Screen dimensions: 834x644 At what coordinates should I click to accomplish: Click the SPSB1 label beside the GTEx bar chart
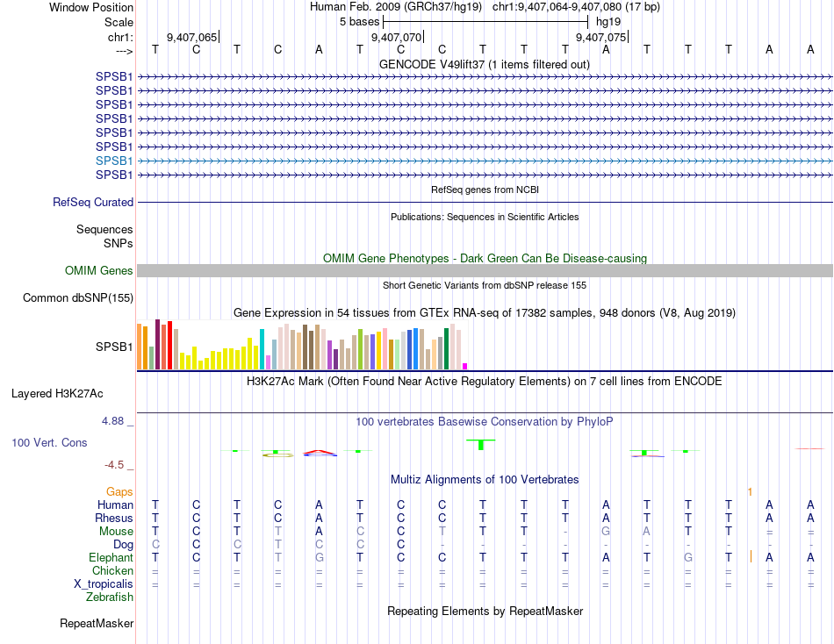[x=114, y=347]
